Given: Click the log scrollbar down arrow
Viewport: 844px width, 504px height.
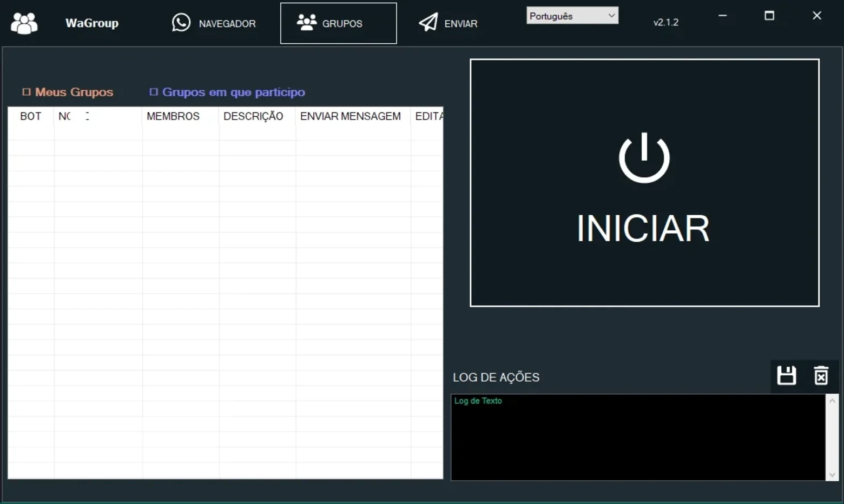Looking at the screenshot, I should pyautogui.click(x=832, y=475).
